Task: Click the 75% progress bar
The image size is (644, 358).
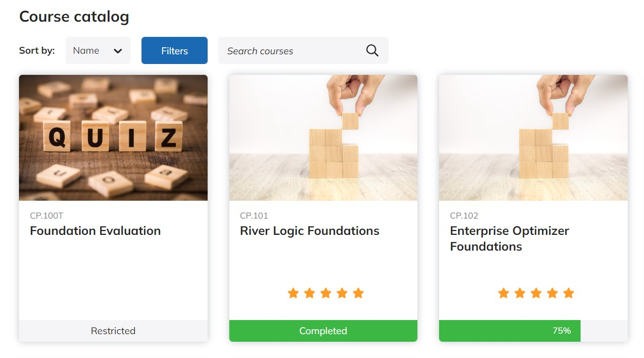Action: click(x=510, y=331)
